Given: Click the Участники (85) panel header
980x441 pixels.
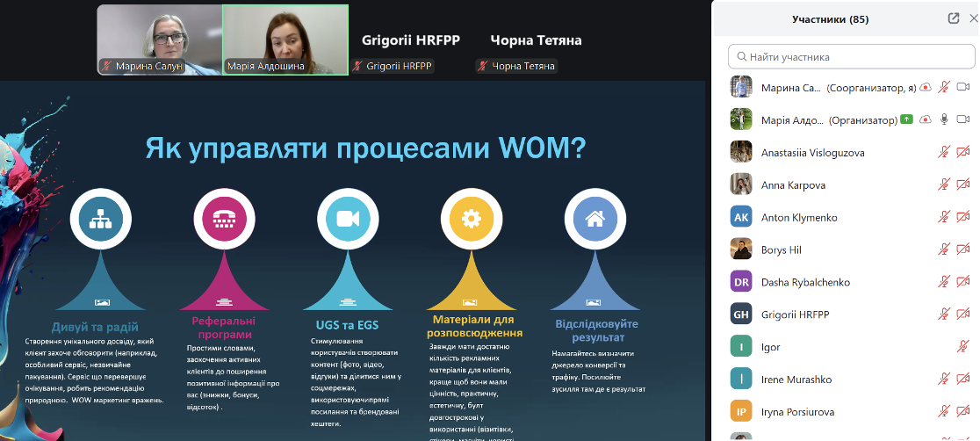Looking at the screenshot, I should (x=830, y=18).
